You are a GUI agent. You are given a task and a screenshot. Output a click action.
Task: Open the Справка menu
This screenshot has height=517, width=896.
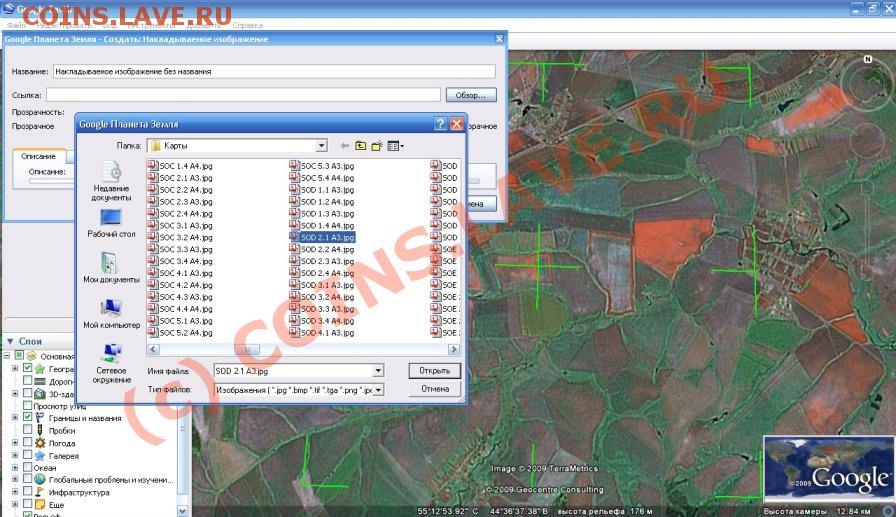click(x=247, y=25)
